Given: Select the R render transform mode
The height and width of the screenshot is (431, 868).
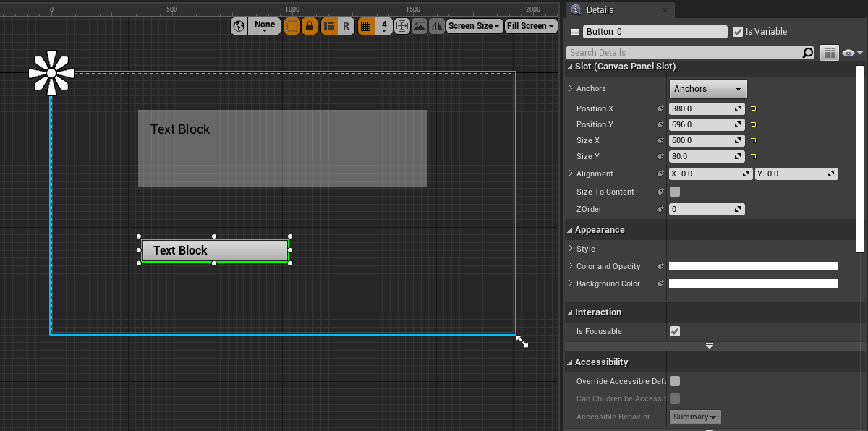Looking at the screenshot, I should tap(346, 26).
